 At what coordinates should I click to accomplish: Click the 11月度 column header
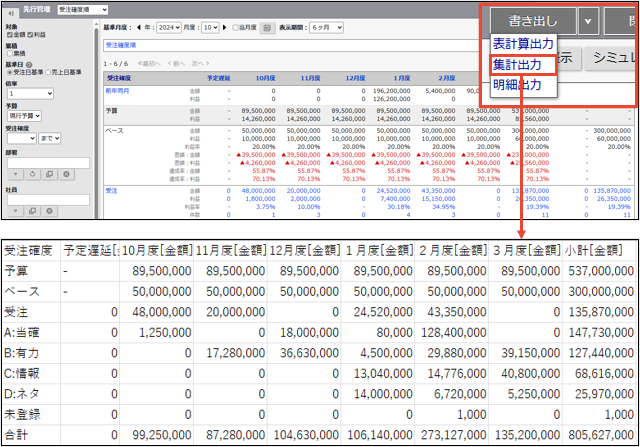(310, 78)
